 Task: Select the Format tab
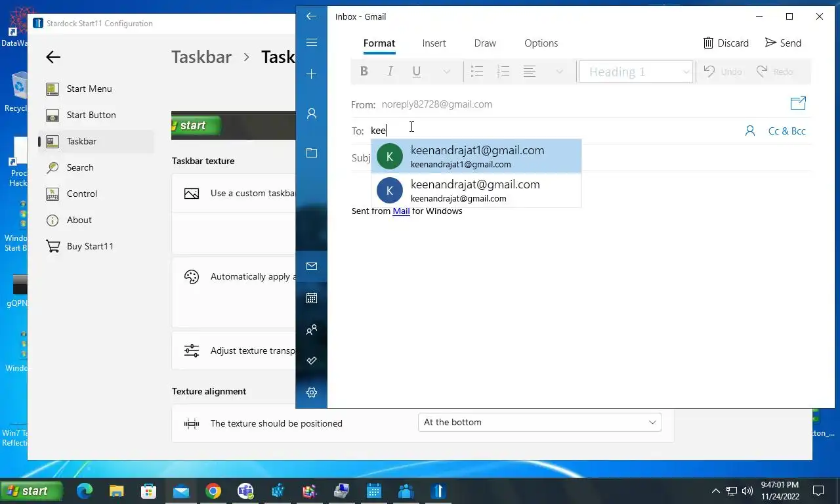379,43
